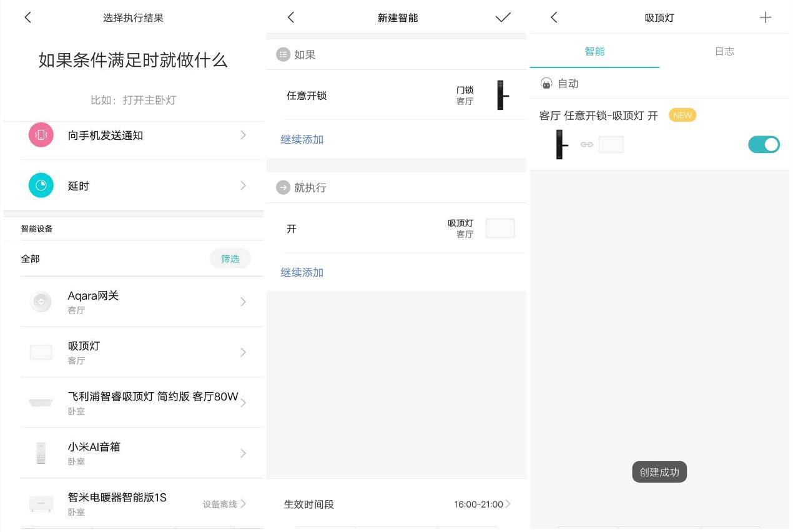Click the 门锁 door lock icon in 如果 section
The width and height of the screenshot is (793, 532).
(x=501, y=95)
